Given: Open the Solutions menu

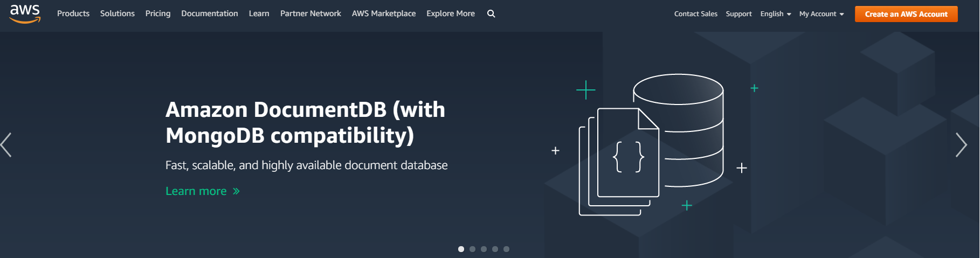Looking at the screenshot, I should (x=118, y=13).
